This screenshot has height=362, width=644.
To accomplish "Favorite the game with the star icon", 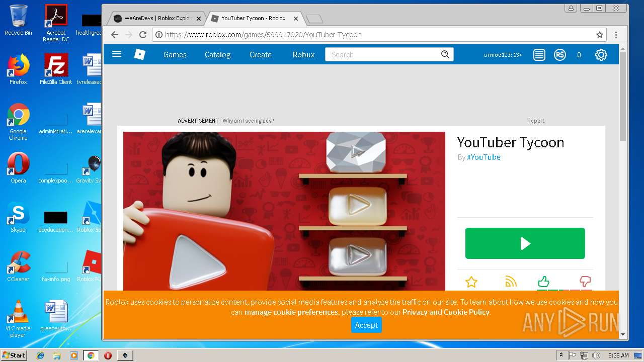I will click(471, 282).
